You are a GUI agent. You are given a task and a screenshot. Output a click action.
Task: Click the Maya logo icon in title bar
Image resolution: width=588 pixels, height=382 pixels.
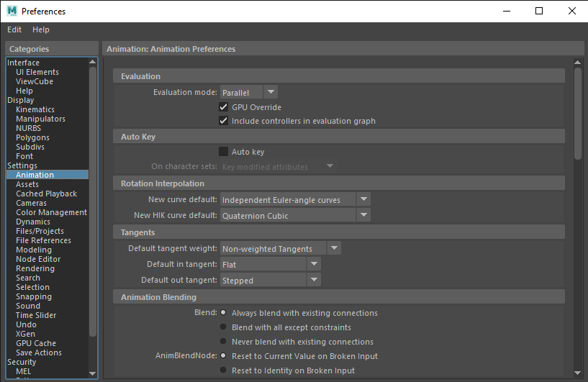click(x=12, y=12)
